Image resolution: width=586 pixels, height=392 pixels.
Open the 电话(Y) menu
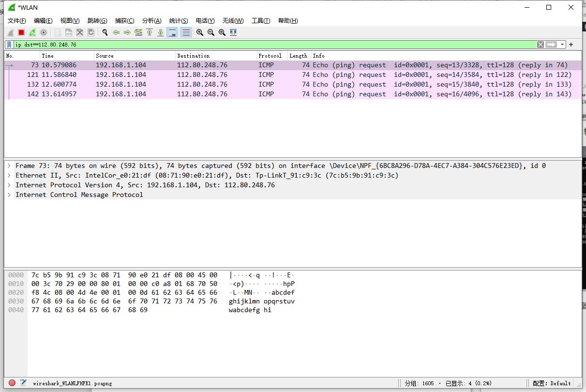pyautogui.click(x=205, y=21)
